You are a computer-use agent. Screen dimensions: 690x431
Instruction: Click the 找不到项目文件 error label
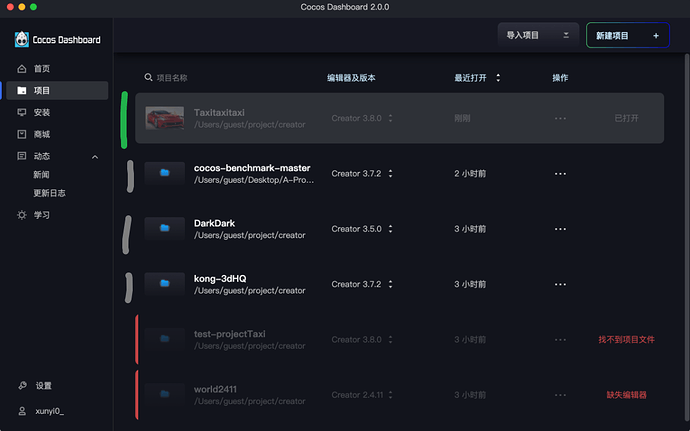(626, 339)
